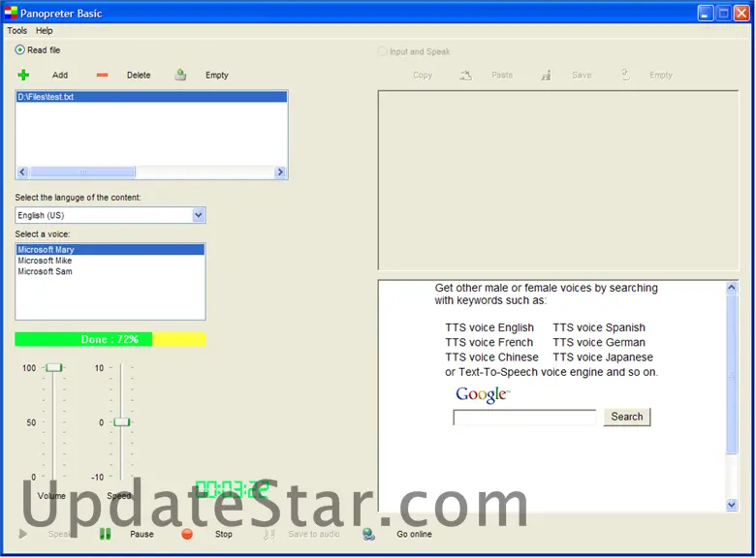Click the Save to audio icon
The image size is (756, 558).
(269, 534)
